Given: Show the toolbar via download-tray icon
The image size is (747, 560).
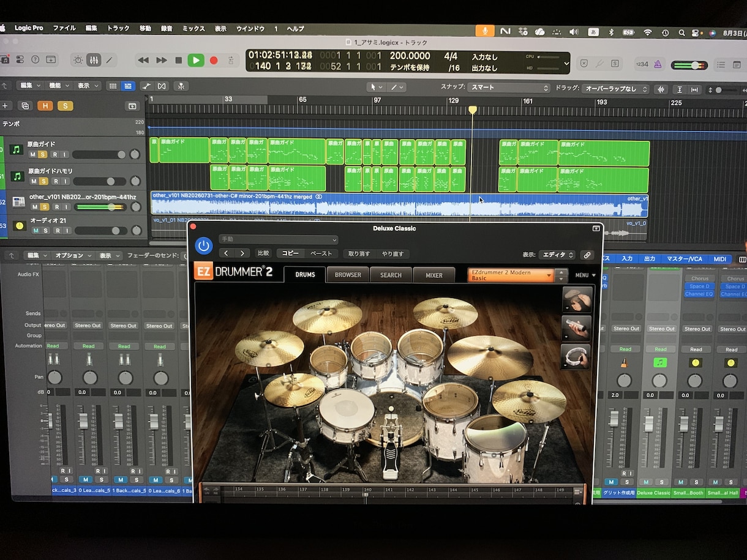Looking at the screenshot, I should pos(51,59).
